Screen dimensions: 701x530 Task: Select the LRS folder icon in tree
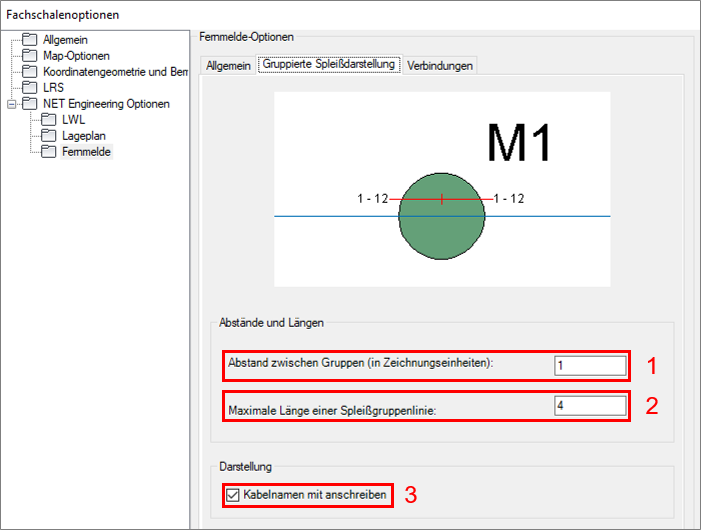30,88
